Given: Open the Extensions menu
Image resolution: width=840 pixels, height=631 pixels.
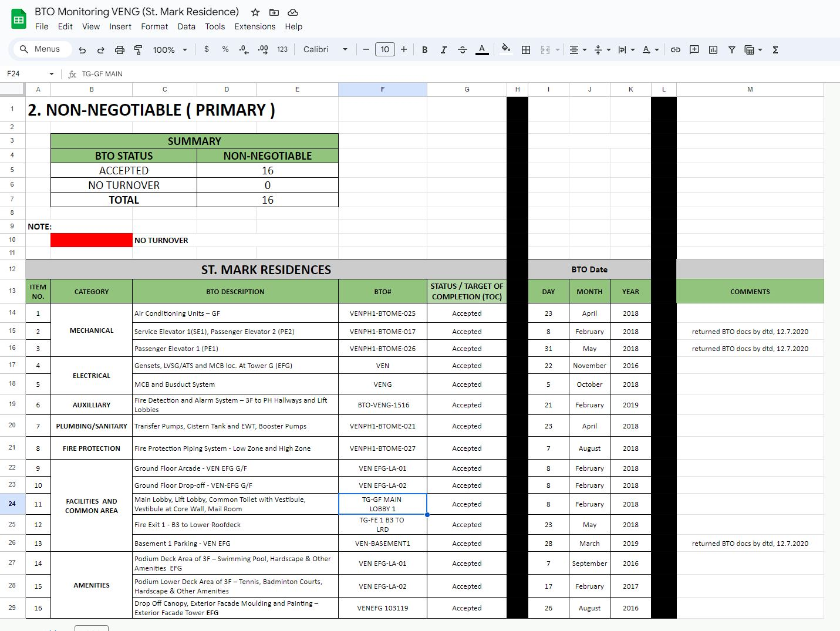Looking at the screenshot, I should (x=255, y=26).
